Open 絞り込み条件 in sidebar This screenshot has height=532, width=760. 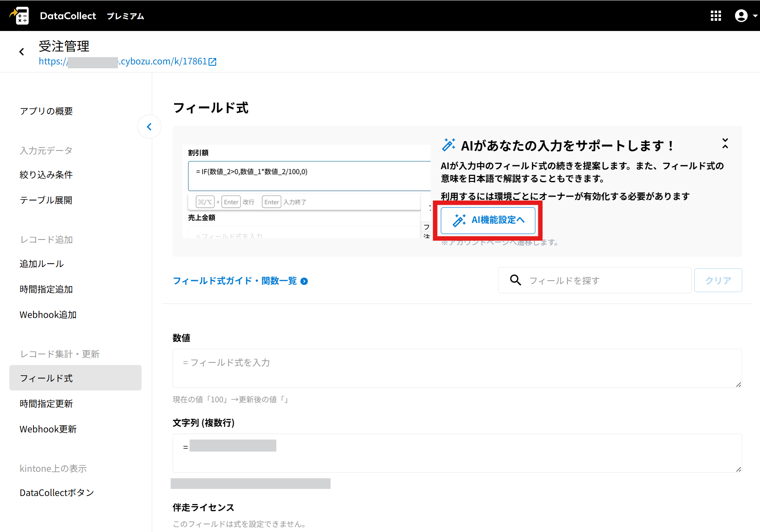(x=46, y=175)
